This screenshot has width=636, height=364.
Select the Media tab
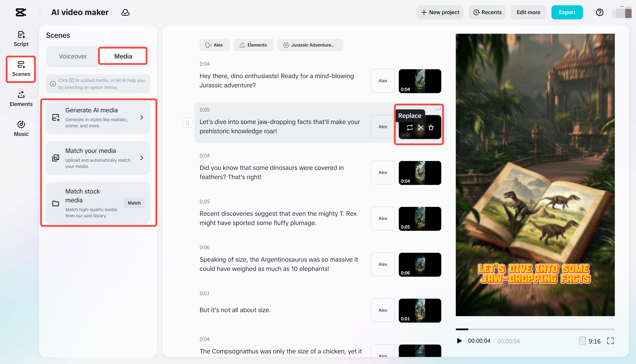123,56
